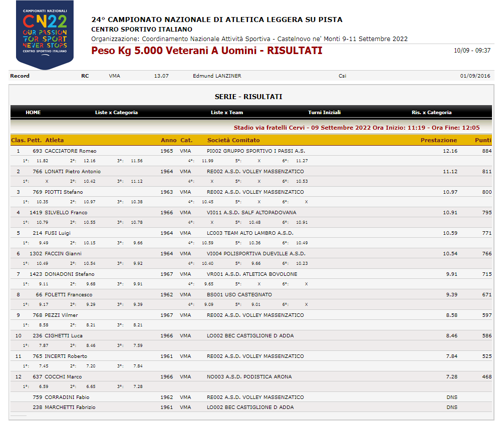The image size is (504, 426).
Task: Select athlete PEZZI Vilmer
Action: pos(61,315)
